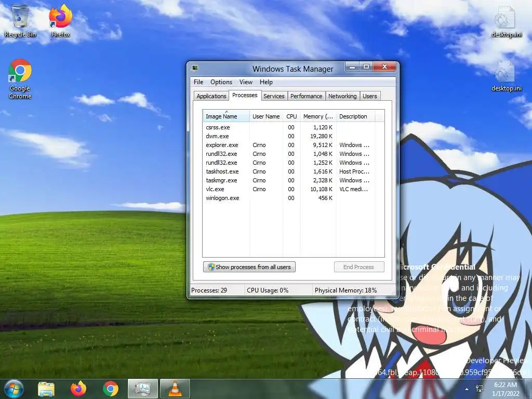Click the End Process button

tap(359, 267)
